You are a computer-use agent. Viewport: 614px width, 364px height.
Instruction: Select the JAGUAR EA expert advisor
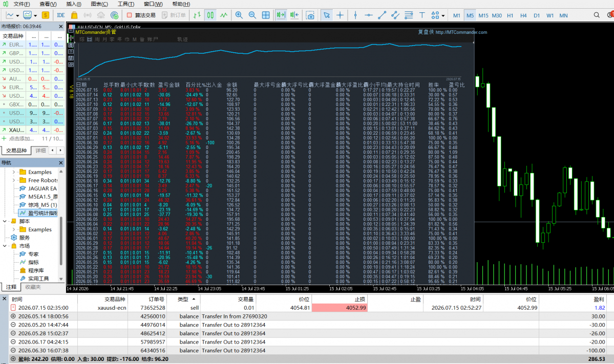(x=43, y=188)
